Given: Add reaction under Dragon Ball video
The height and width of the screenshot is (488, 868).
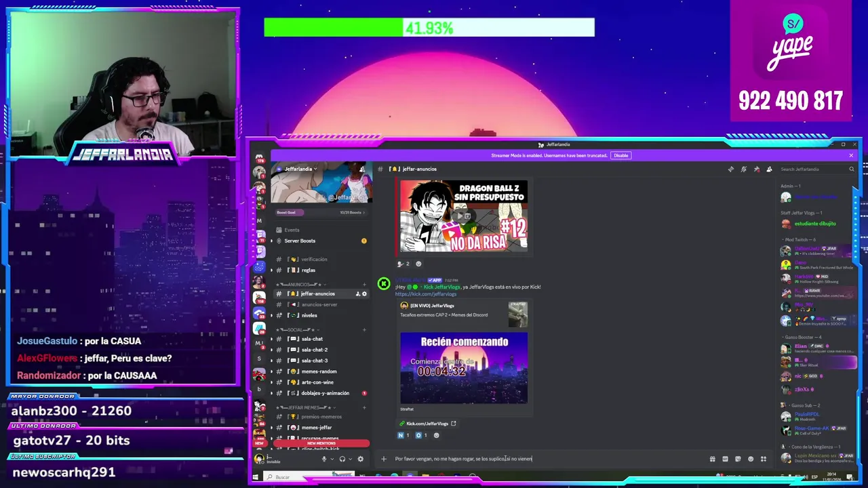Looking at the screenshot, I should [418, 264].
